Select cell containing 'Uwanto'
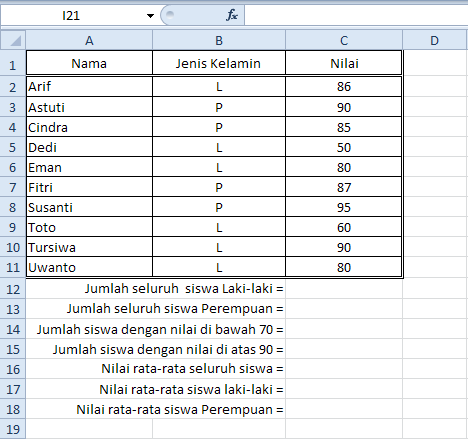Viewport: 468px width, 439px height. [89, 267]
